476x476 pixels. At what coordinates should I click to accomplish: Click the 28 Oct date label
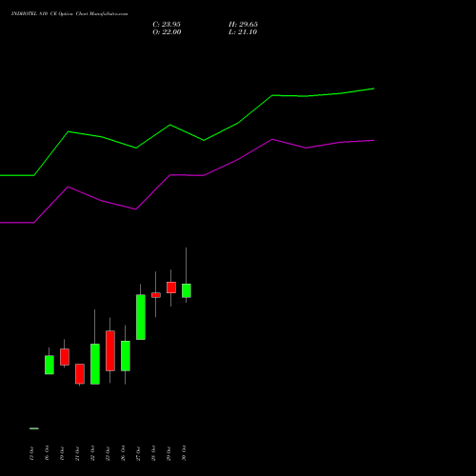tap(153, 453)
